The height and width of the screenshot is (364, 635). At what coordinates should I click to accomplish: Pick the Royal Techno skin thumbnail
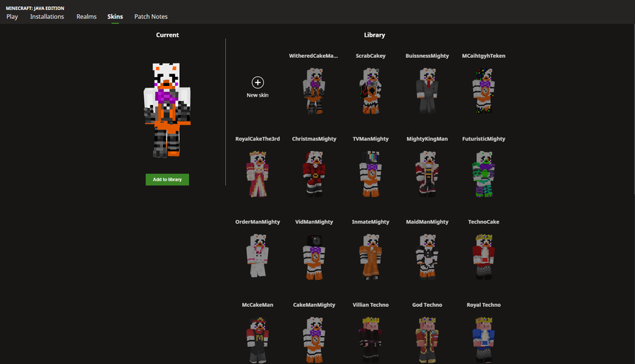[483, 340]
